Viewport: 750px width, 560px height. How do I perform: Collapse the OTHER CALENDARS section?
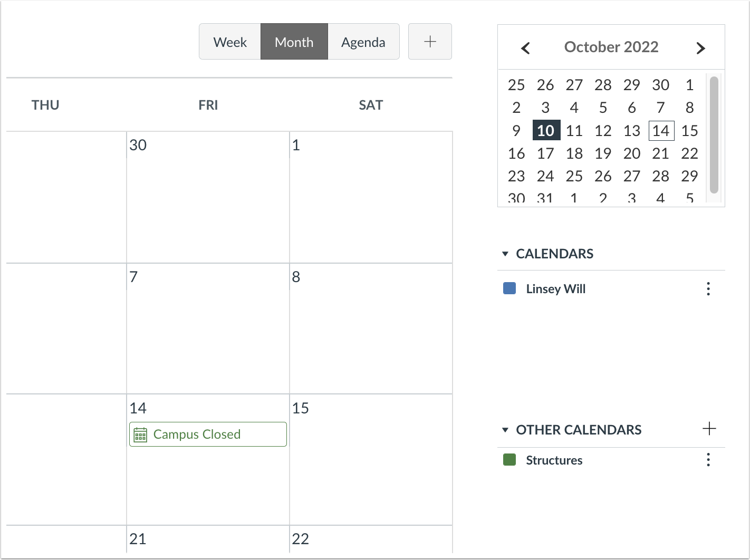[504, 430]
